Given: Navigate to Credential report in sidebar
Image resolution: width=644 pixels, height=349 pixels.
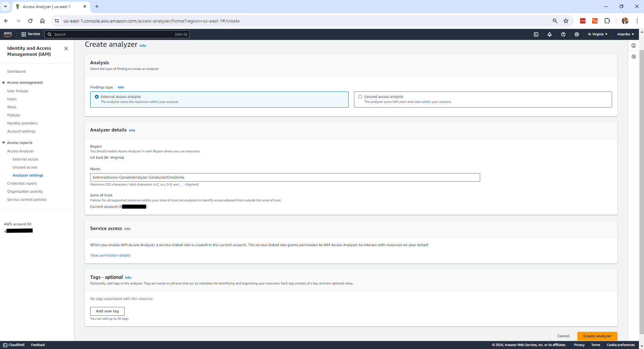Looking at the screenshot, I should pyautogui.click(x=22, y=183).
